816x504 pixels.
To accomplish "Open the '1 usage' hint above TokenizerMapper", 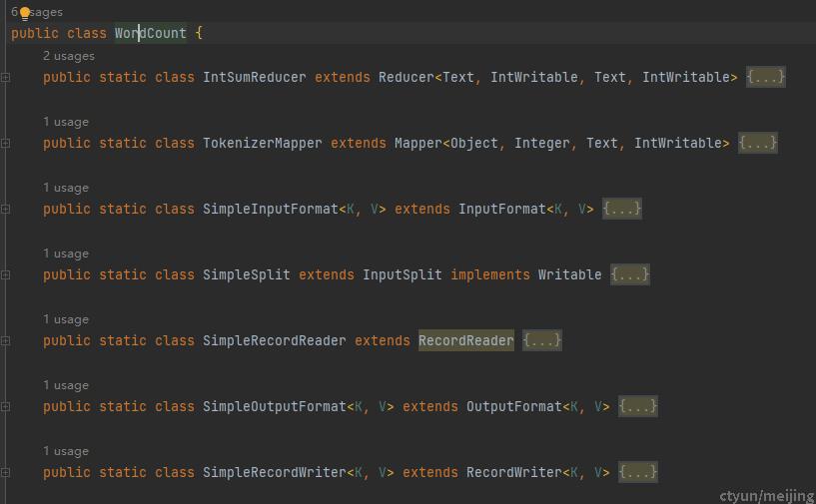I will click(66, 122).
